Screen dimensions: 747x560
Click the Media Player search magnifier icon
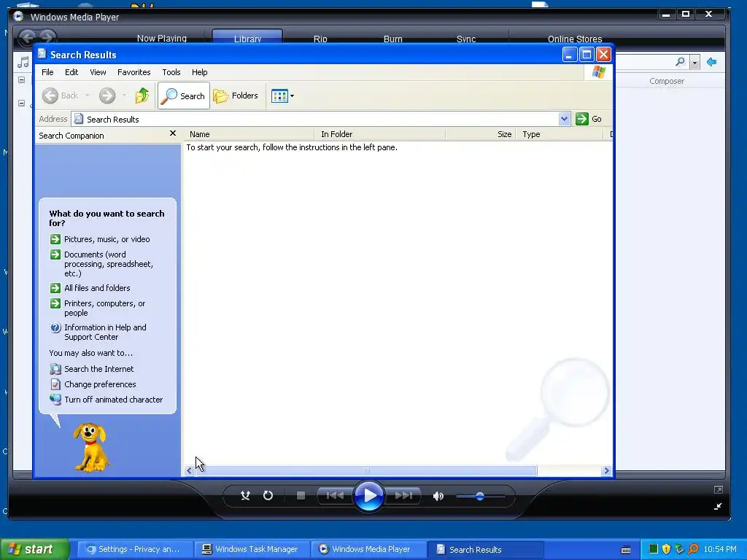(x=680, y=62)
